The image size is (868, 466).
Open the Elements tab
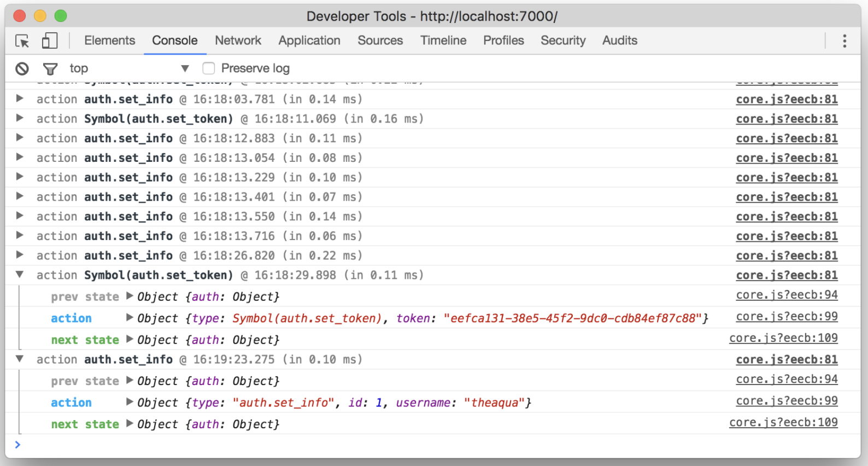[109, 40]
